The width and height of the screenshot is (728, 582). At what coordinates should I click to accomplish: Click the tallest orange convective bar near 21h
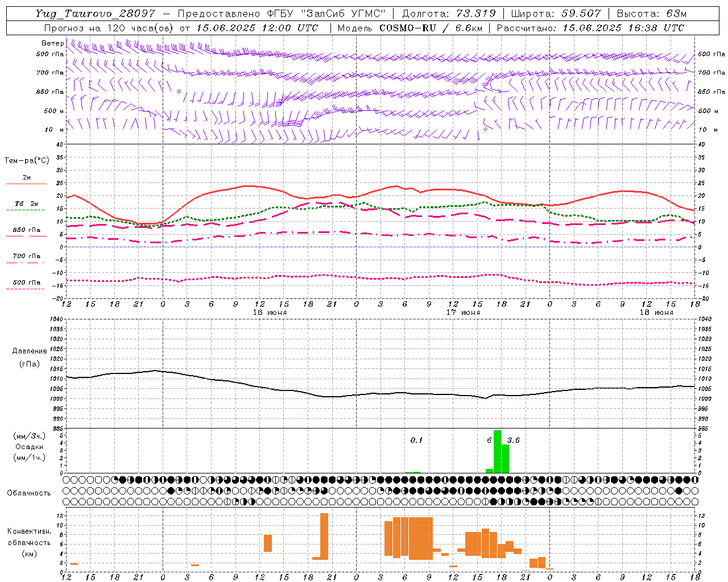coord(324,537)
